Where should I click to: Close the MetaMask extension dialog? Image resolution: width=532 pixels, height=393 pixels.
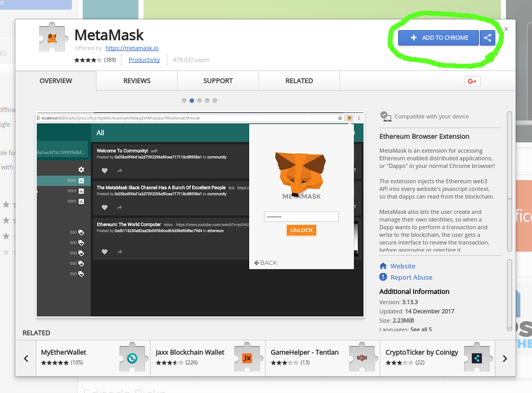(x=506, y=29)
